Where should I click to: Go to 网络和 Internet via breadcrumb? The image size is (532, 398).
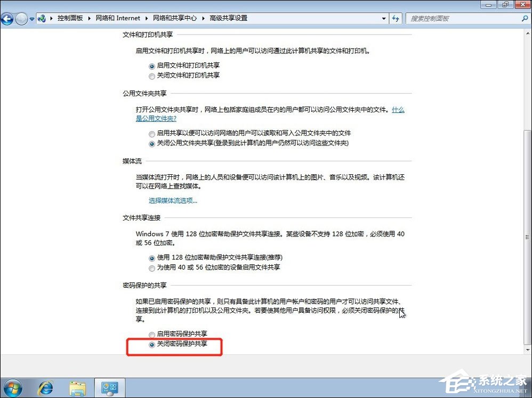click(118, 18)
